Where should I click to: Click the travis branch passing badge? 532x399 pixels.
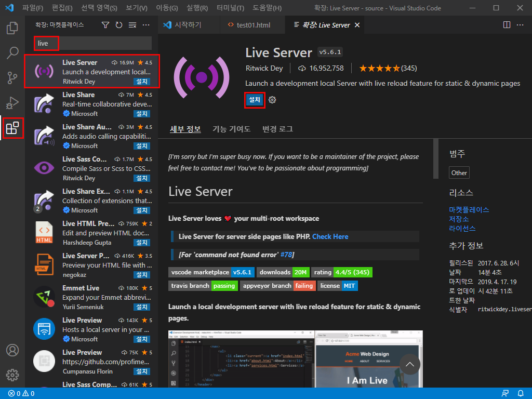coord(203,286)
